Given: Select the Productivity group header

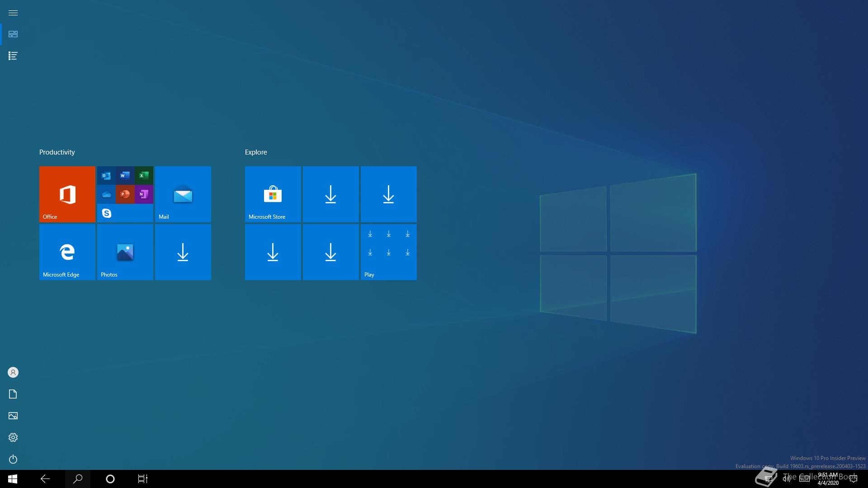Looking at the screenshot, I should pos(57,152).
